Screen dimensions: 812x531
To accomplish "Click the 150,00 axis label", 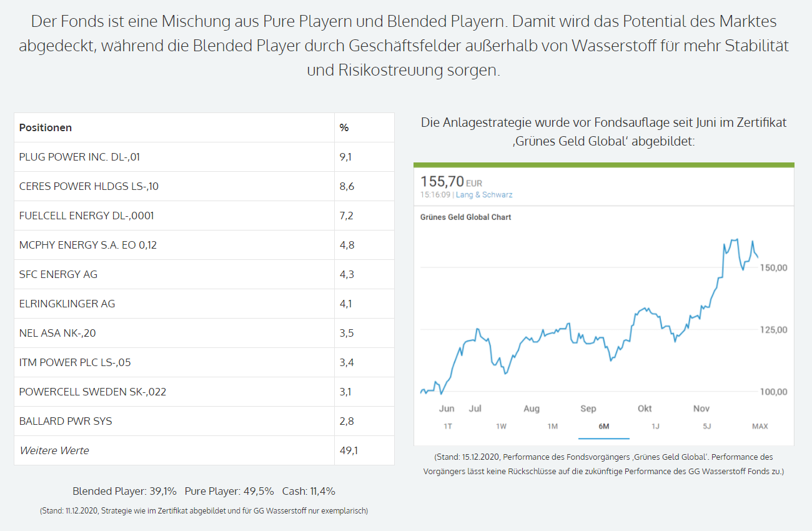I will 773,267.
